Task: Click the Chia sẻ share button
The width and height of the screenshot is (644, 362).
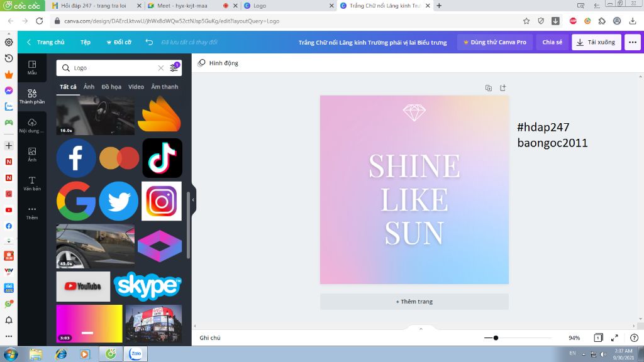Action: coord(552,42)
